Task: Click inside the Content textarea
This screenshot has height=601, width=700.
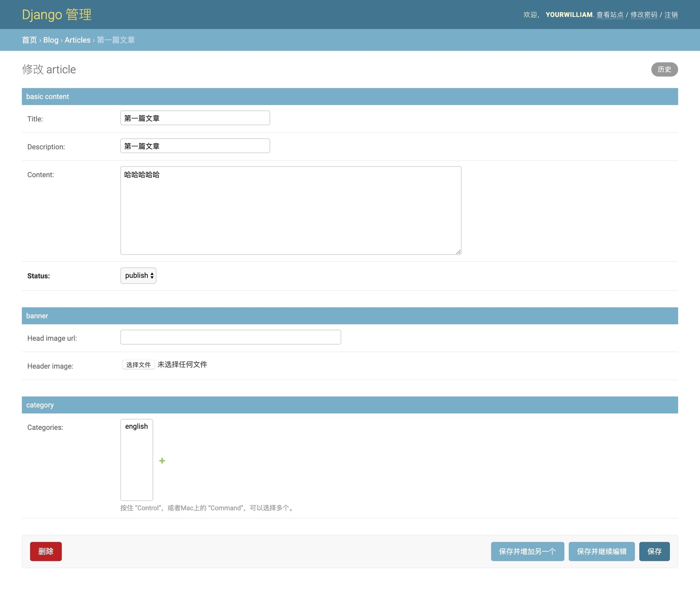Action: tap(290, 210)
